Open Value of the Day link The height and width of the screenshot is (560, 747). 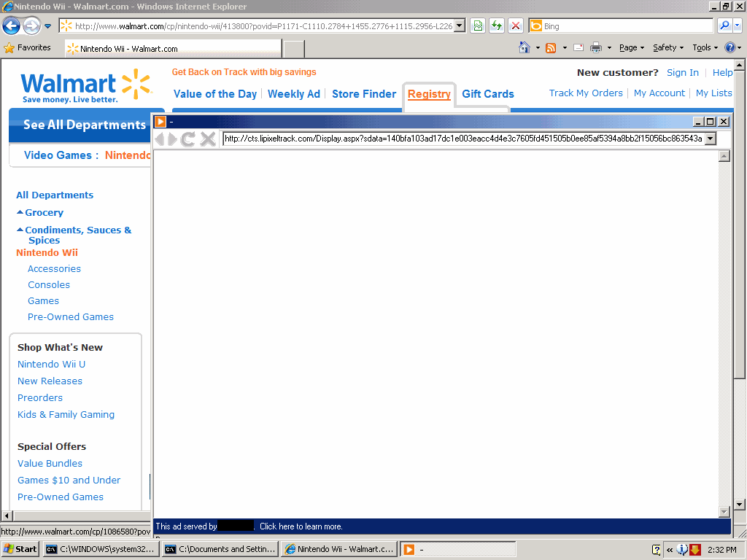pyautogui.click(x=215, y=94)
